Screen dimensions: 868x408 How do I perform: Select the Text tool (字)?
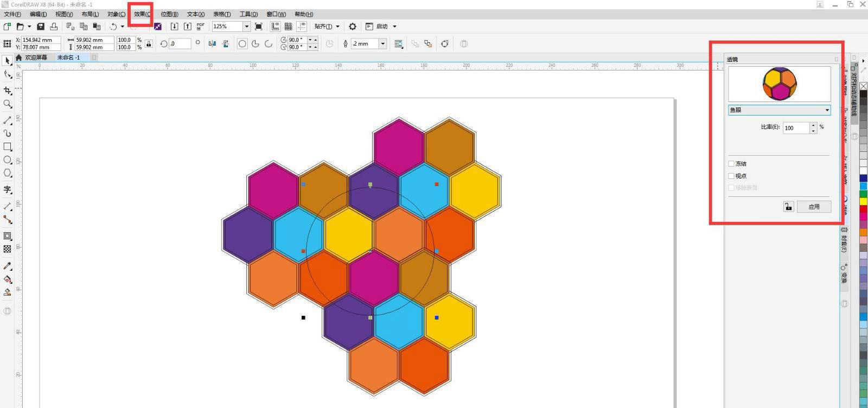pos(8,189)
